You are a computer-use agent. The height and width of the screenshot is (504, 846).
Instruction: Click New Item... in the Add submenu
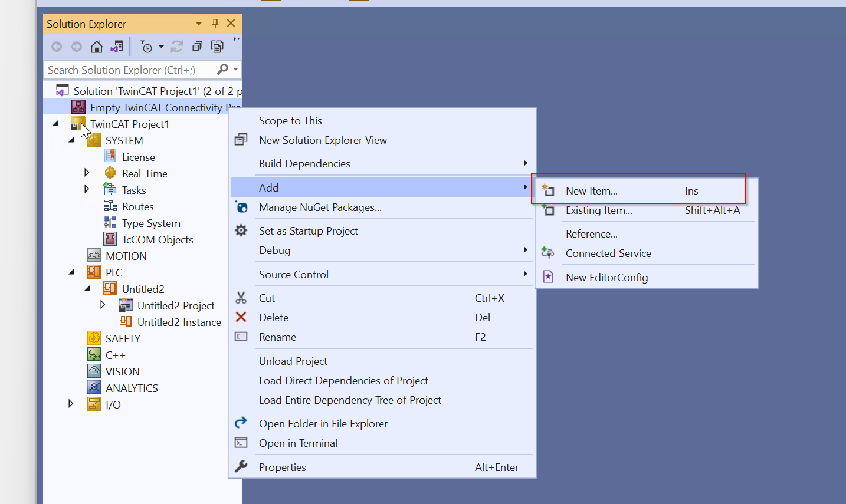click(x=647, y=191)
